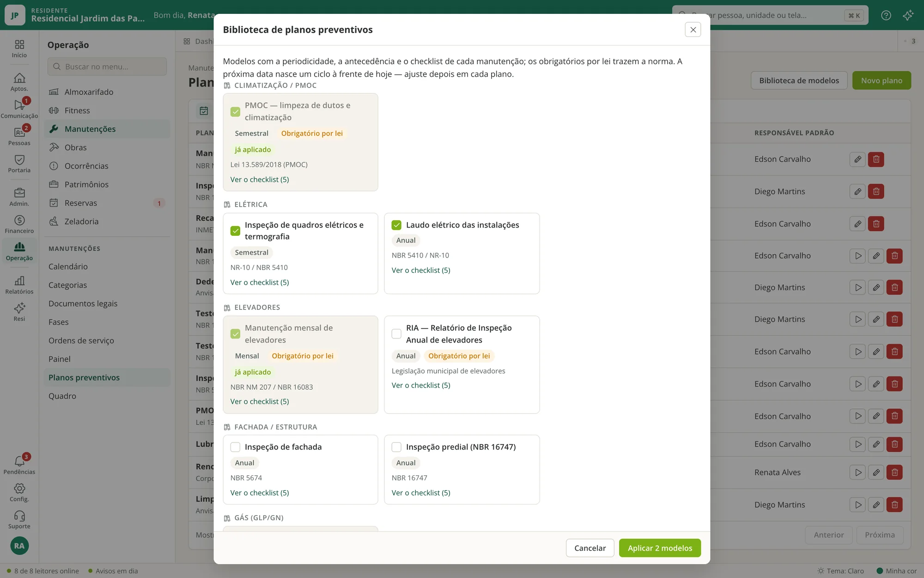Uncheck Inspeção de quadros elétricos e termografia

click(x=235, y=231)
